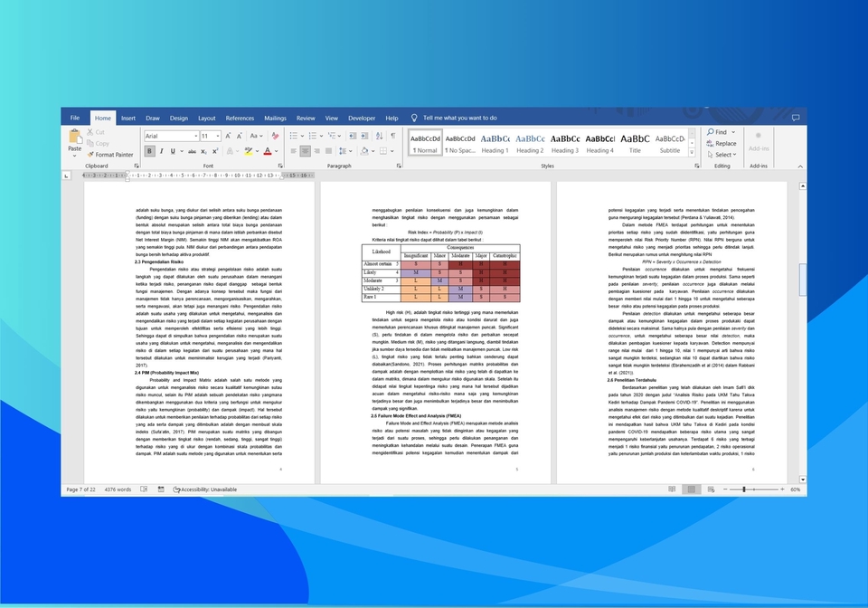Click the Replace icon in Editing
This screenshot has height=608, width=868.
coord(711,144)
